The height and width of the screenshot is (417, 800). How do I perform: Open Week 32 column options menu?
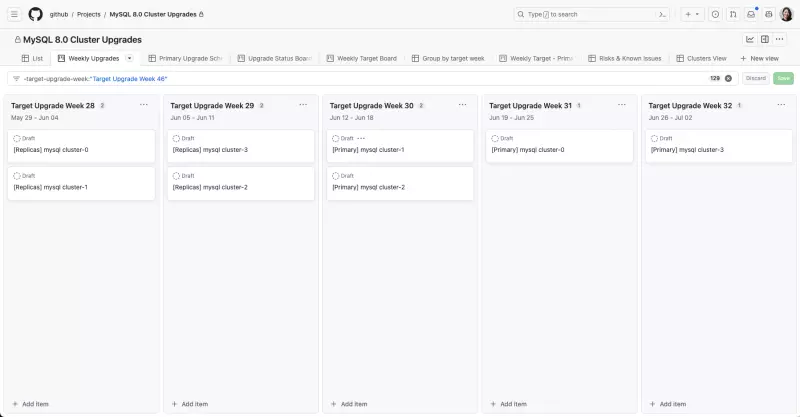point(781,105)
